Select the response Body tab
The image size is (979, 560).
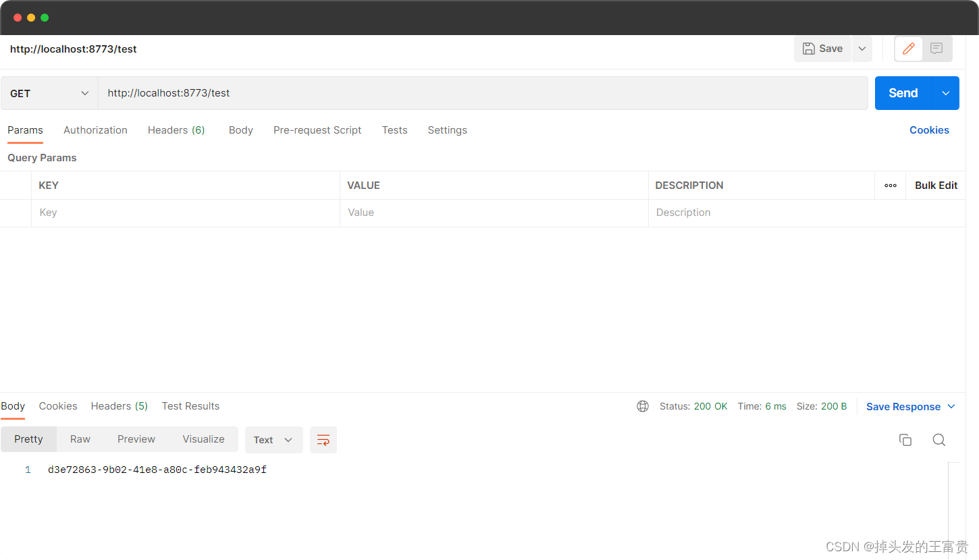point(13,406)
